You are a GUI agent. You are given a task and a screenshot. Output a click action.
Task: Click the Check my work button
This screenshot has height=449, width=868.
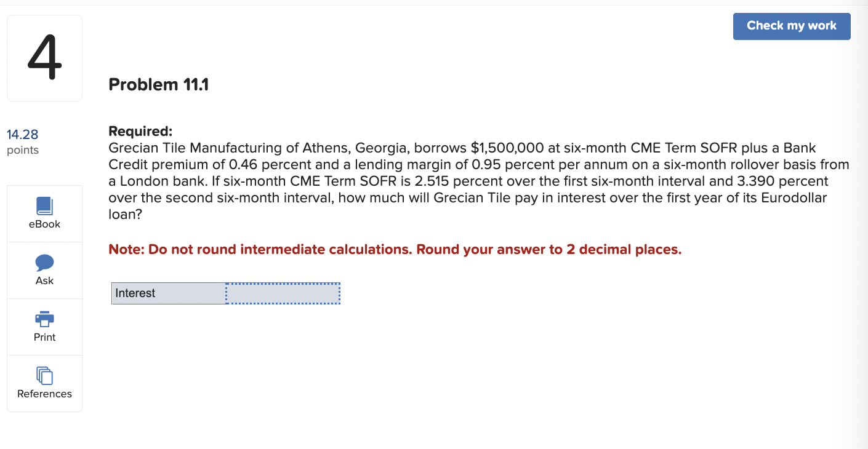(x=792, y=26)
